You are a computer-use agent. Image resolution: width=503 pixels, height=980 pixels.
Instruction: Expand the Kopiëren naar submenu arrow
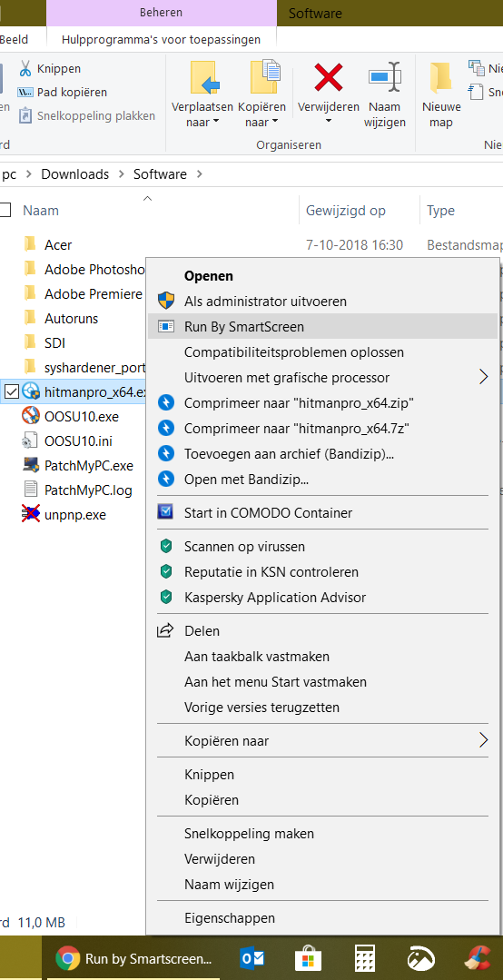483,740
